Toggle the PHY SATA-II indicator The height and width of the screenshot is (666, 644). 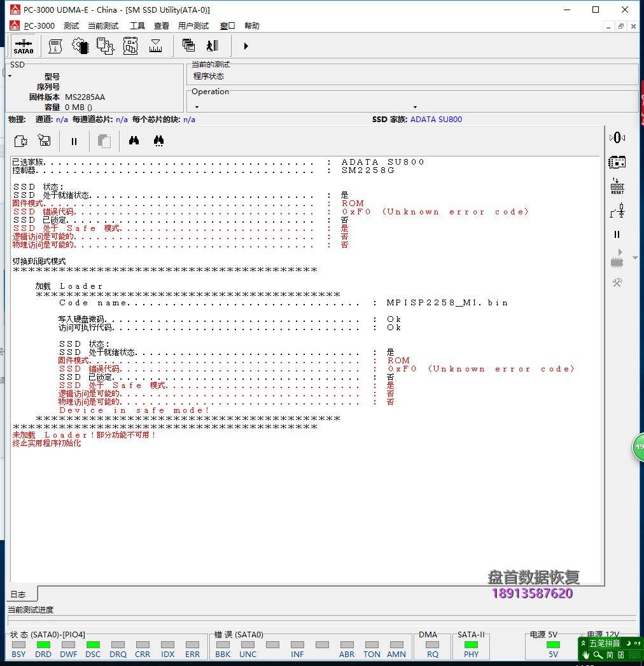(471, 645)
